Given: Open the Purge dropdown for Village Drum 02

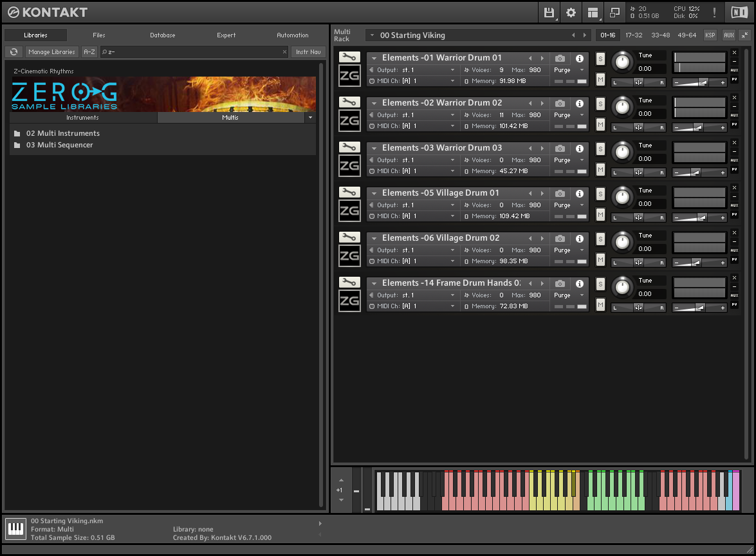Looking at the screenshot, I should [x=567, y=250].
